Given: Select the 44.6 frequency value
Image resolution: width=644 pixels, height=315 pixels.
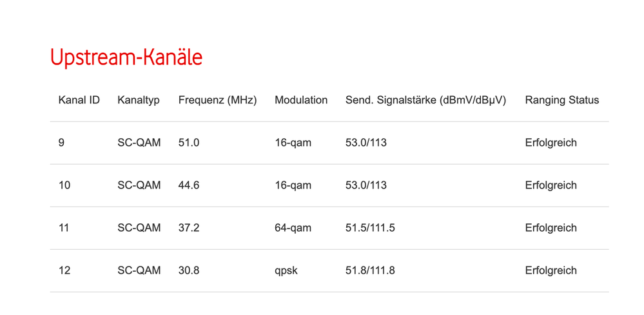Looking at the screenshot, I should click(x=189, y=185).
